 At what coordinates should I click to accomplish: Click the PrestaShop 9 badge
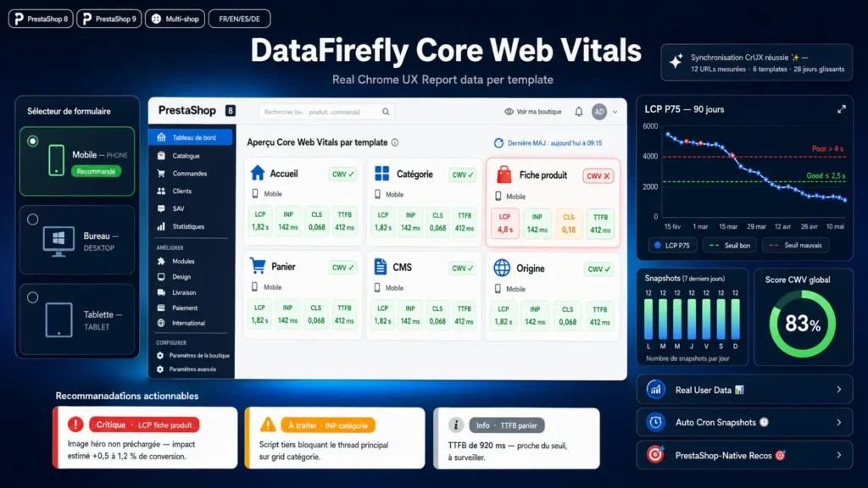click(109, 19)
